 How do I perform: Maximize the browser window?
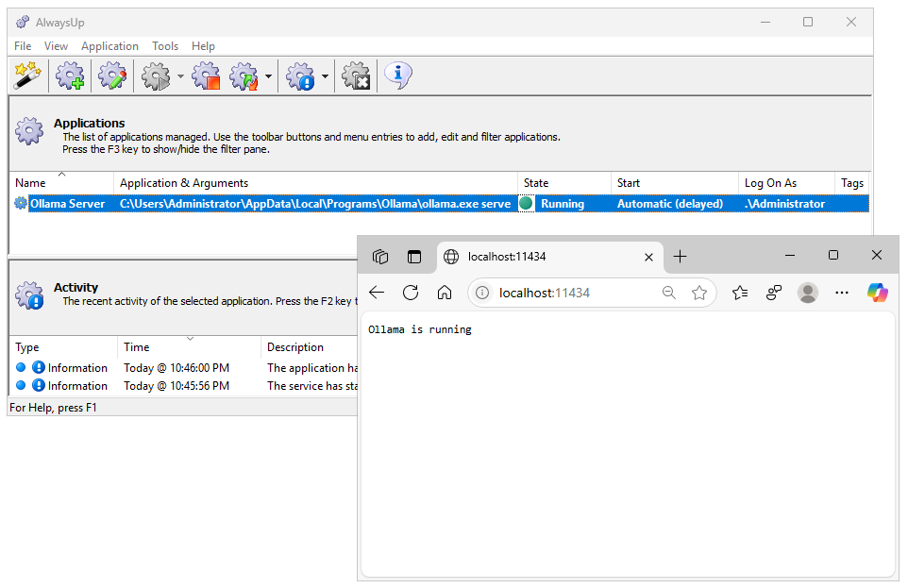tap(833, 256)
